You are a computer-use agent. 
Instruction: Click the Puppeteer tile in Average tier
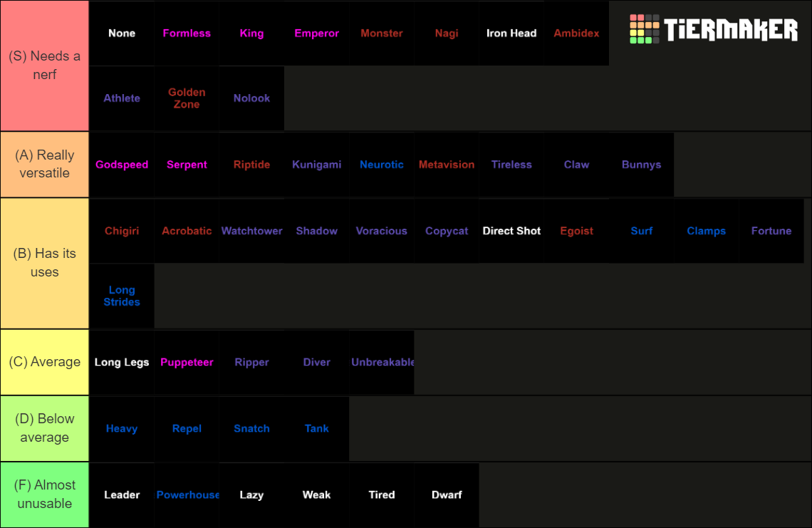tap(187, 362)
